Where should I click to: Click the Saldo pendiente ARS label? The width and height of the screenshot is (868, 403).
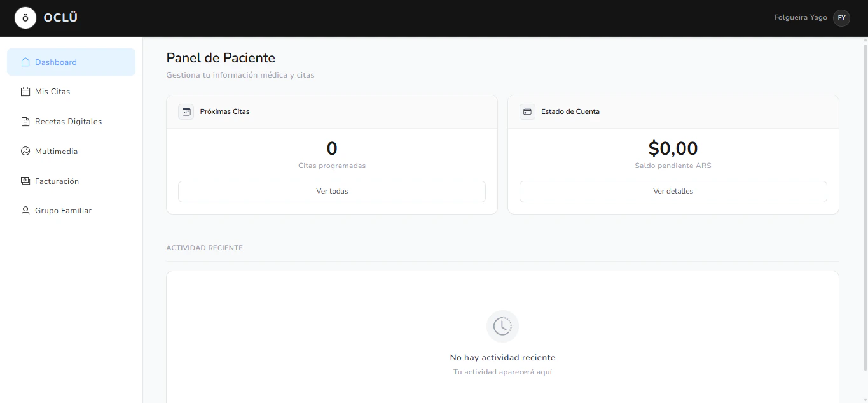673,166
